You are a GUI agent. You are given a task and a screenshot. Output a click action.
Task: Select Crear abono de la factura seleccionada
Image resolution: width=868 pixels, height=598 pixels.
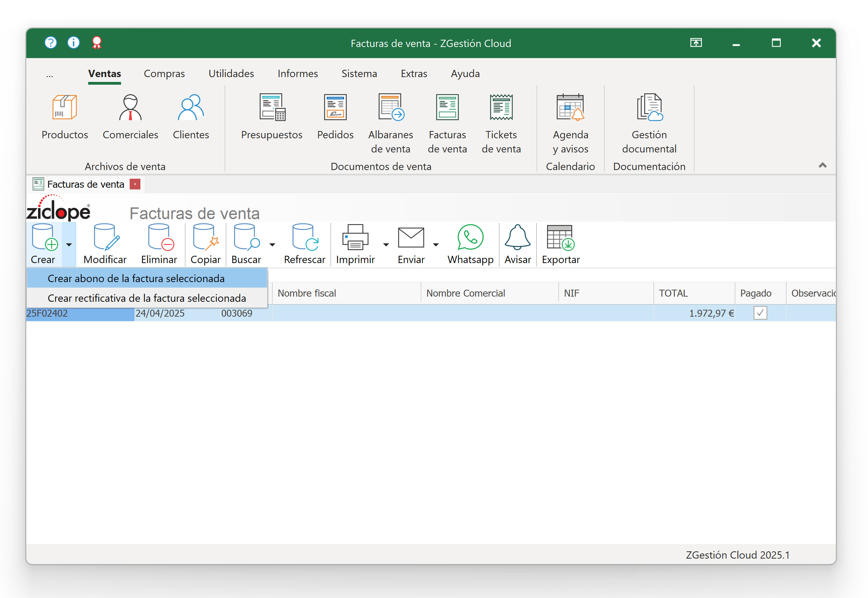pos(147,278)
